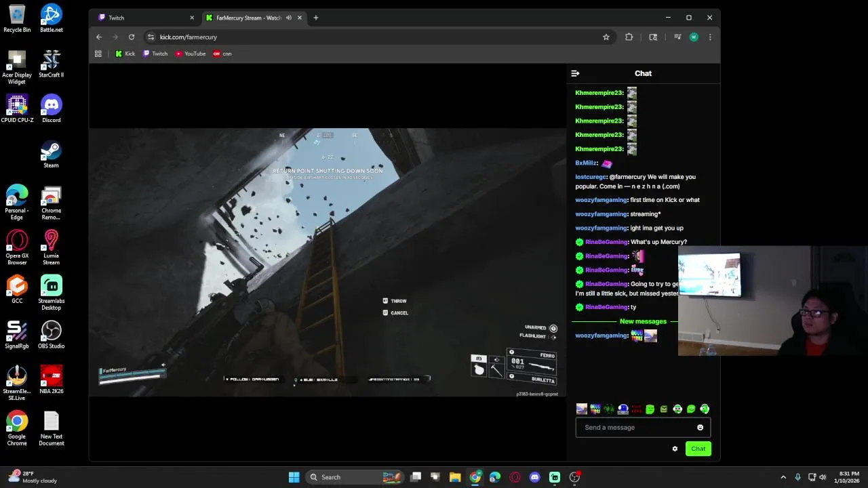Open the Twitch bookmark
This screenshot has width=868, height=488.
tap(155, 54)
